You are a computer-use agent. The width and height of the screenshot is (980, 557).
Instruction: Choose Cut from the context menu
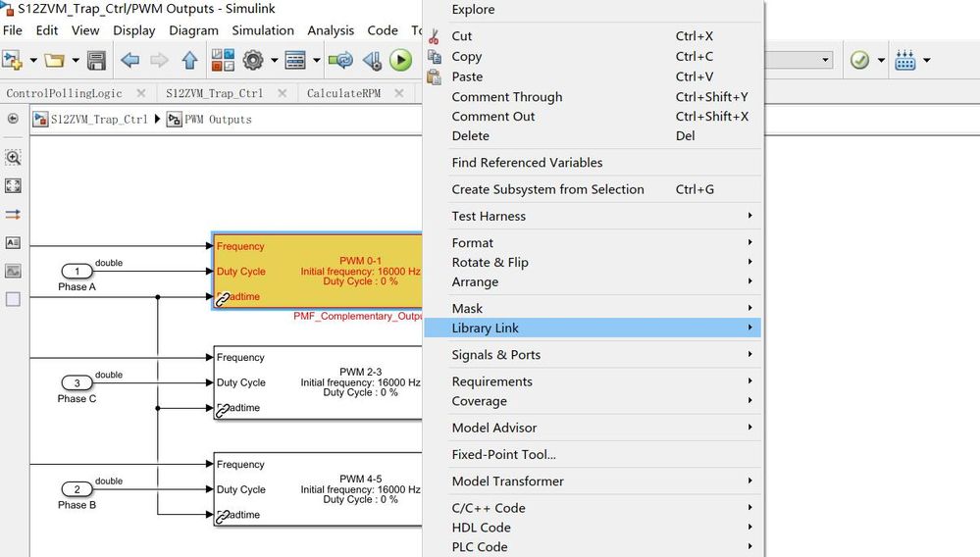point(593,36)
